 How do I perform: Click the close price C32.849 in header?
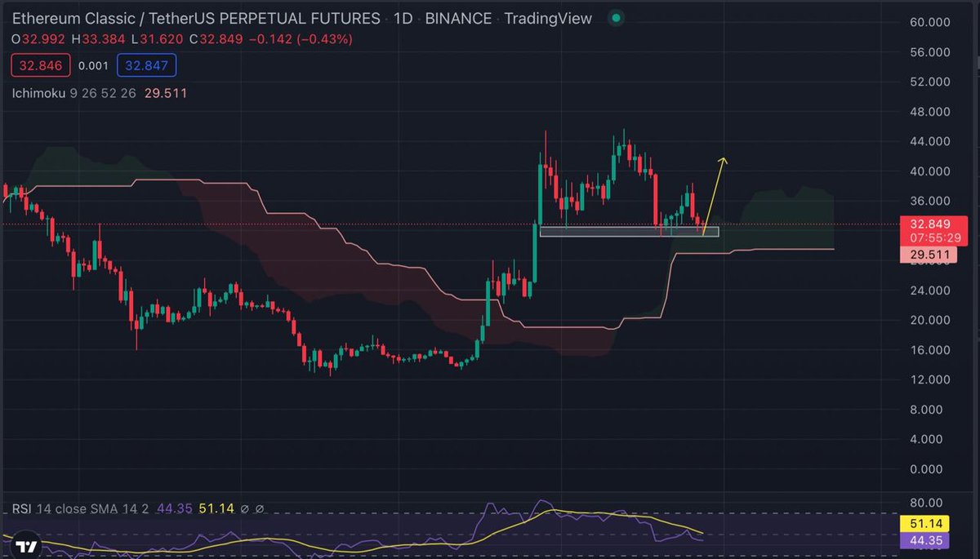click(216, 39)
